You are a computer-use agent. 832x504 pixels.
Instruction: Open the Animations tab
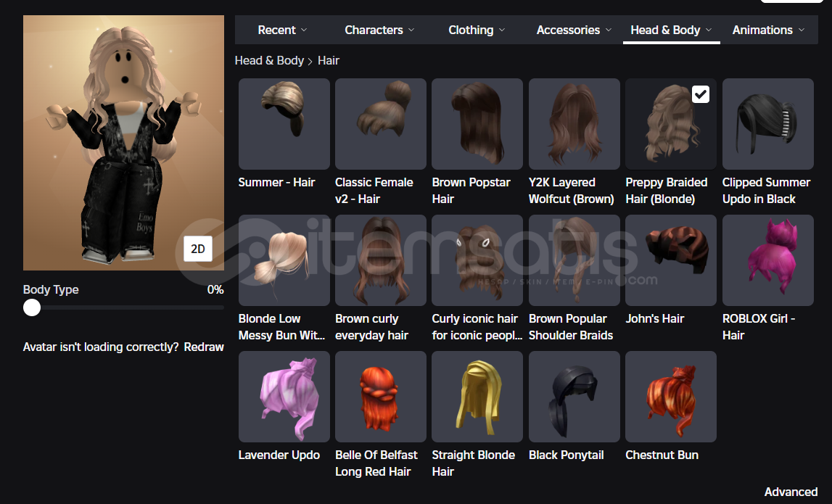coord(768,30)
